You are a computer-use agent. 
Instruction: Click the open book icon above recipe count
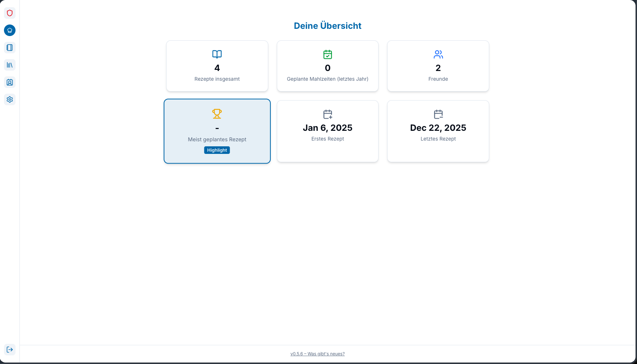pos(217,54)
